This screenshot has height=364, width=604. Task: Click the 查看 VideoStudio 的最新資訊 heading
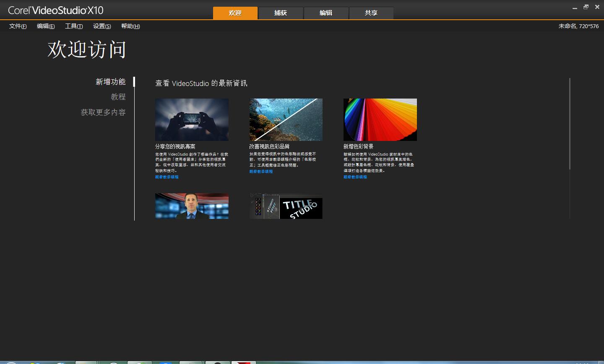[x=201, y=83]
